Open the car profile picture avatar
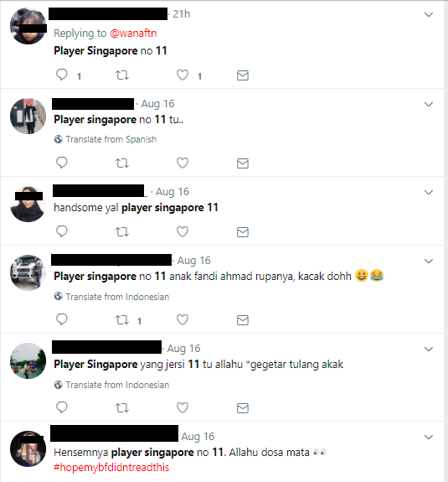 (28, 272)
